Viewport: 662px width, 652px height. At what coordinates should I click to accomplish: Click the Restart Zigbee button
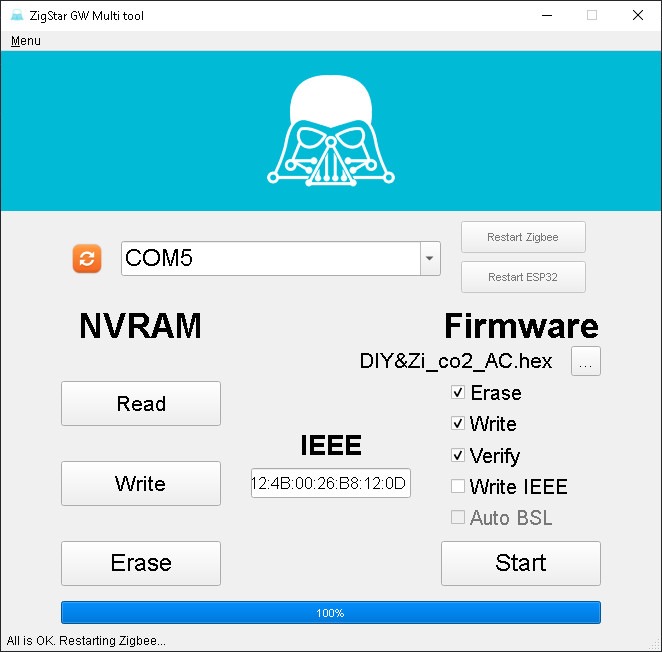tap(523, 237)
